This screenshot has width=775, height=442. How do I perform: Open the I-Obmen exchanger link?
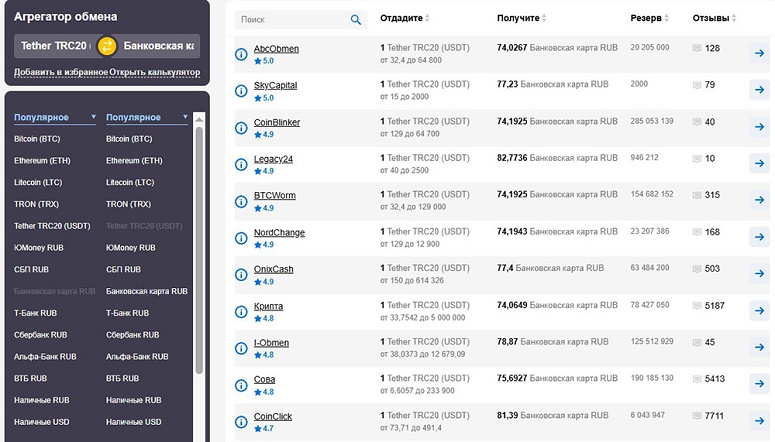tap(271, 343)
